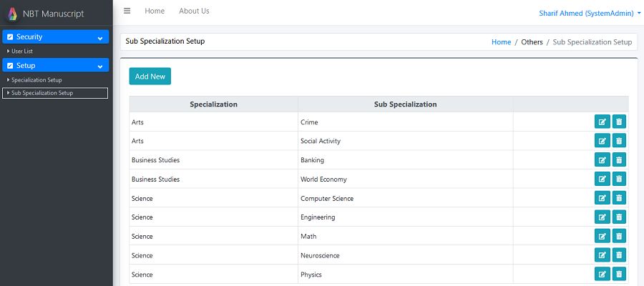Open the About Us menu item

click(x=194, y=11)
